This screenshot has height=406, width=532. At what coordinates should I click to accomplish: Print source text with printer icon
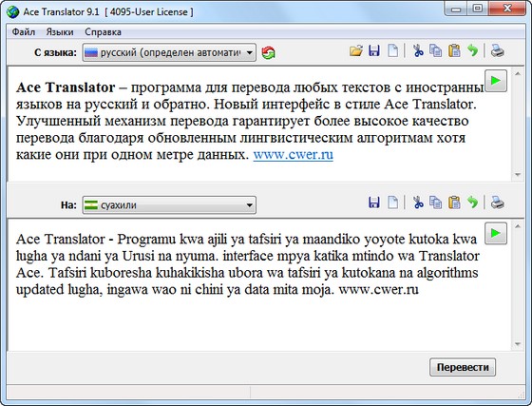[x=497, y=51]
